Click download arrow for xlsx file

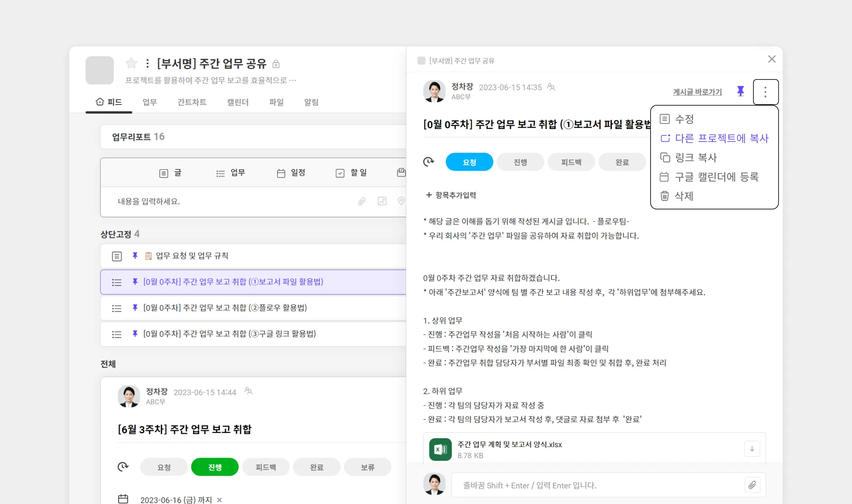point(752,449)
